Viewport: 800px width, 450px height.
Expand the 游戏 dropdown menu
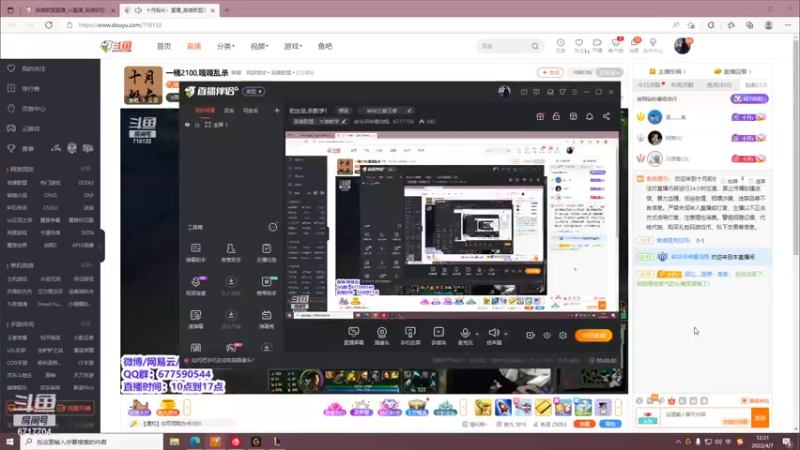[293, 46]
